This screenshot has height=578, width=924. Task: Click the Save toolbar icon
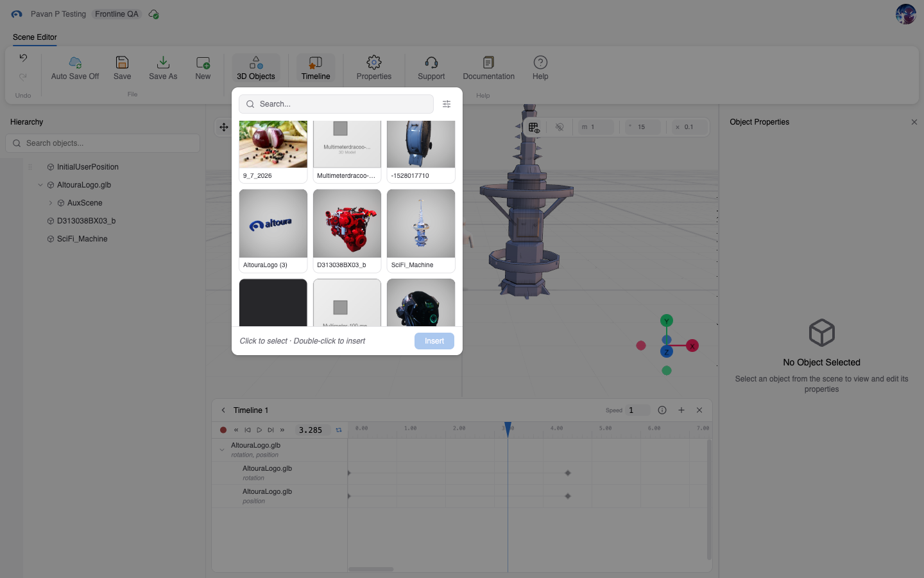click(122, 62)
